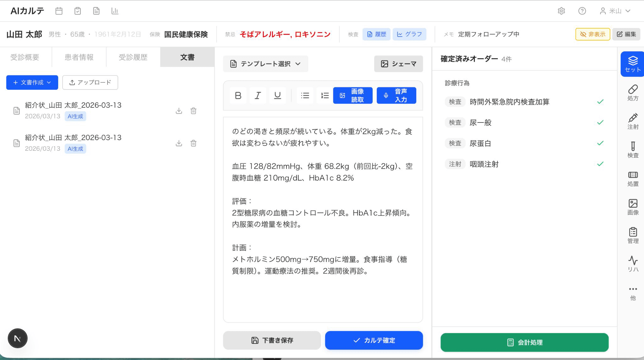The width and height of the screenshot is (644, 360).
Task: Click the グラフ exam graph button
Action: pos(409,34)
